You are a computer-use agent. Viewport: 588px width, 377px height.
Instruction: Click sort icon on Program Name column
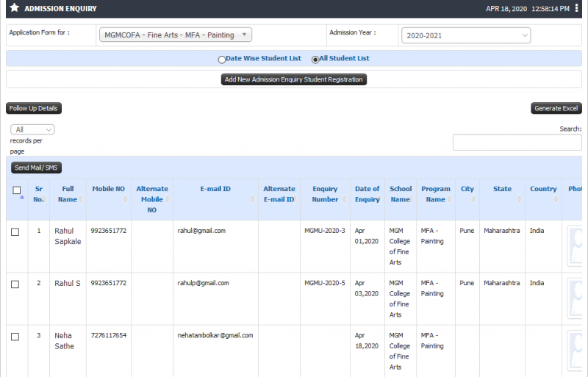tap(450, 199)
